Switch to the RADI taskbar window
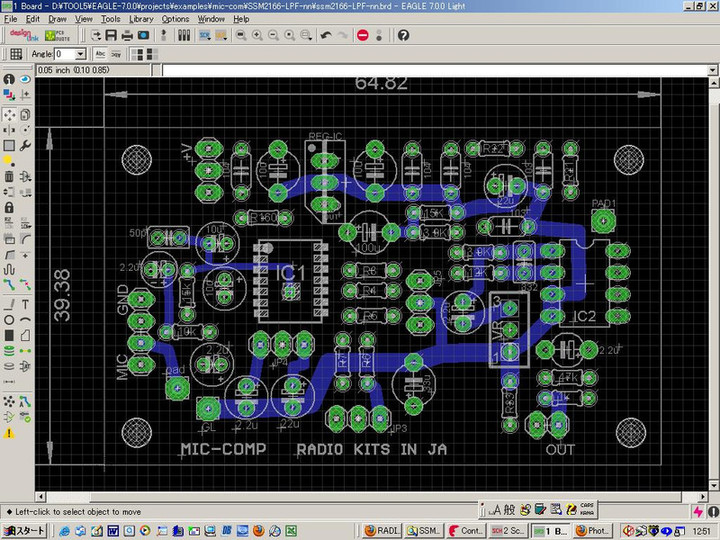Viewport: 720px width, 540px height. [382, 530]
